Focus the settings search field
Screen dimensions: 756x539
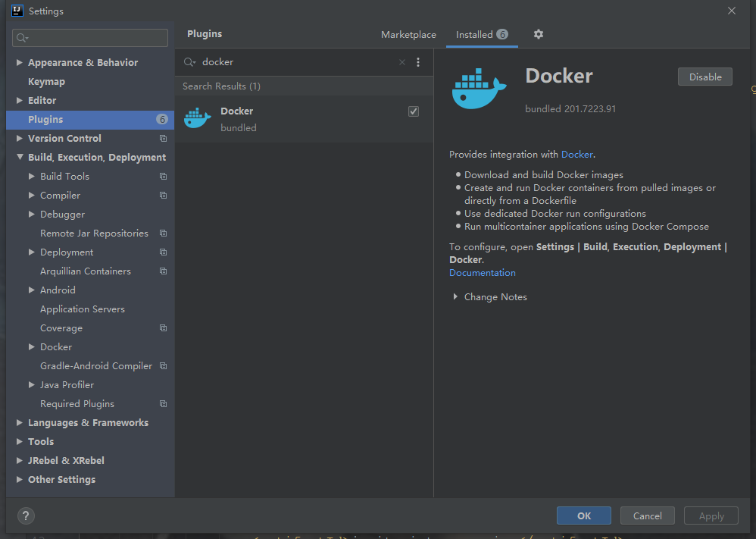click(x=90, y=38)
